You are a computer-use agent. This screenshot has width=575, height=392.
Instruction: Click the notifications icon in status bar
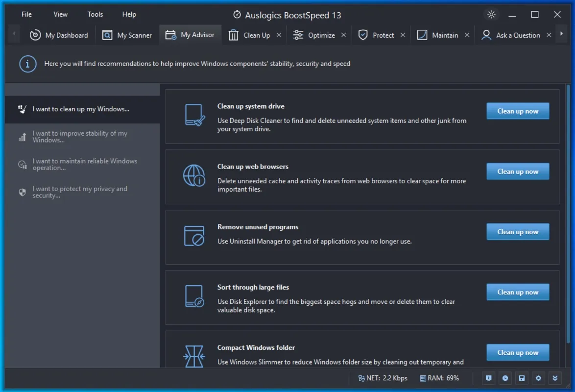click(x=488, y=378)
